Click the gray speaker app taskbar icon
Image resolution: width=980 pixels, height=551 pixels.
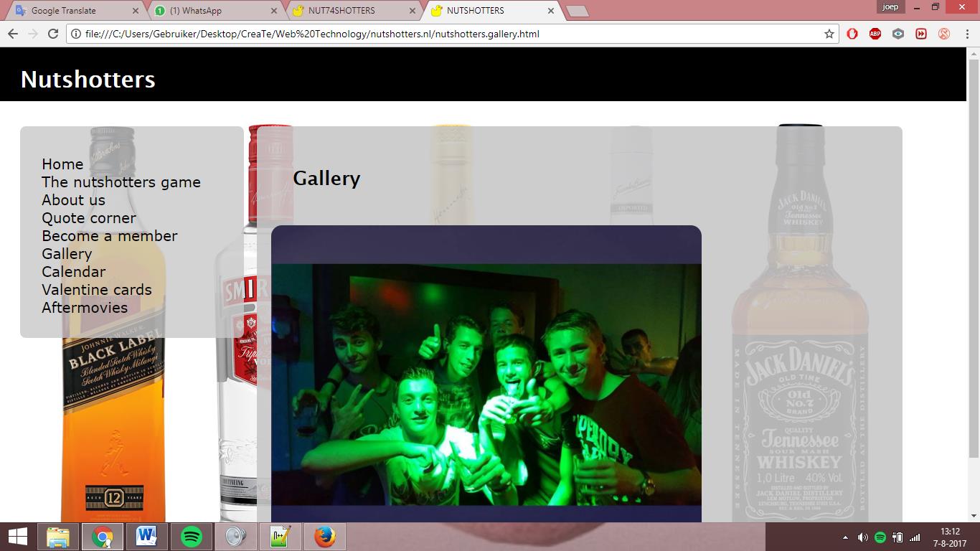tap(235, 537)
